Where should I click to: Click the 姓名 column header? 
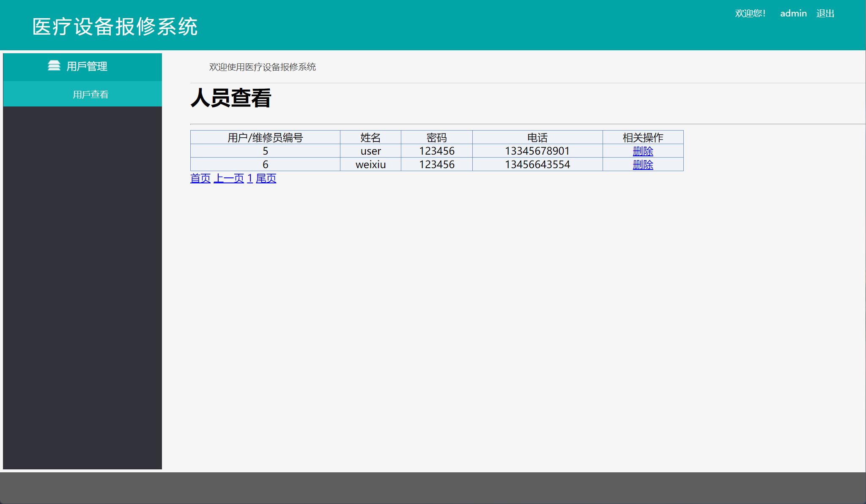(370, 137)
